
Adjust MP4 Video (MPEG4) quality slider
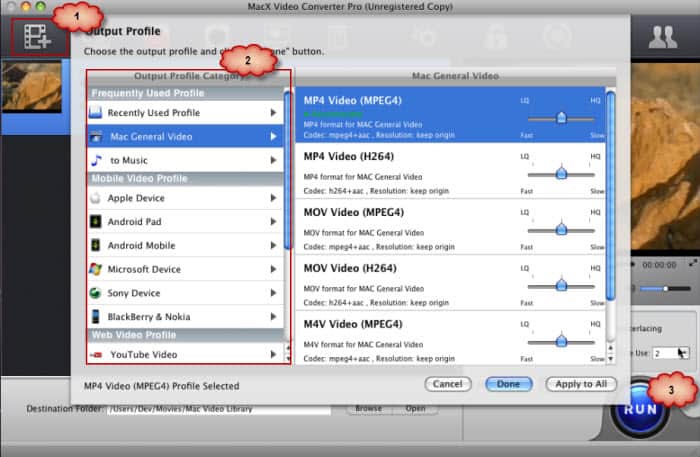(x=561, y=118)
